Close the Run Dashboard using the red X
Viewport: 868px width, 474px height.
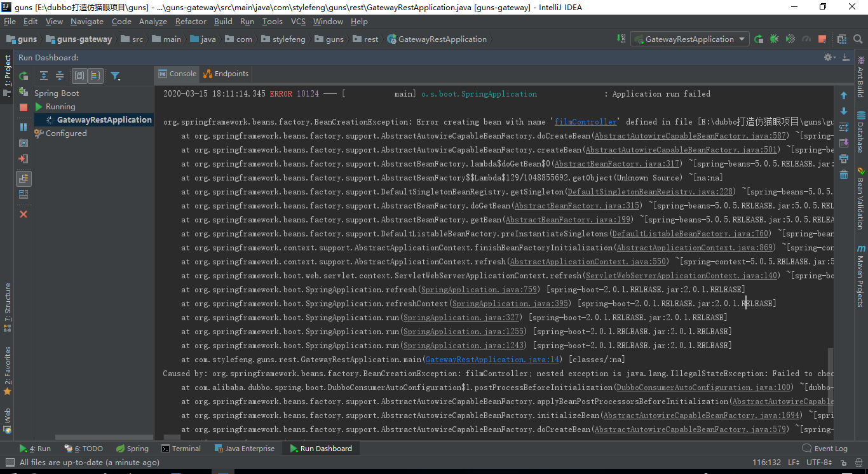coord(24,214)
